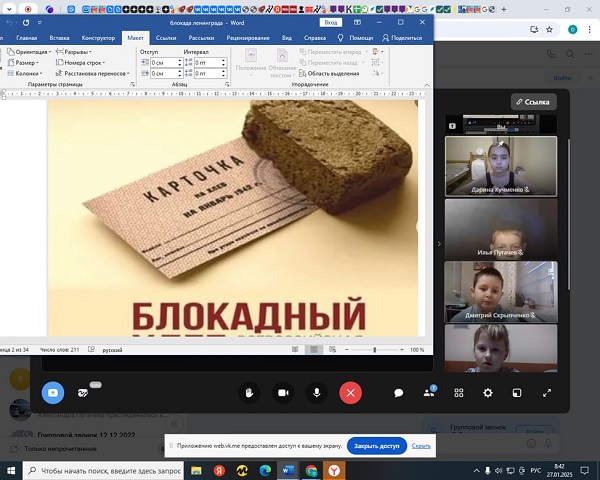Click spacing before value field

tap(207, 62)
